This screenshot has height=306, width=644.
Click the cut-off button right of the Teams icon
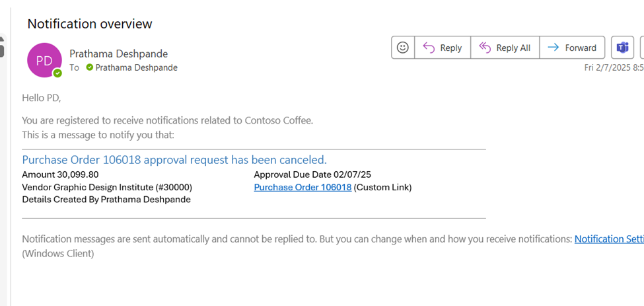click(x=642, y=48)
